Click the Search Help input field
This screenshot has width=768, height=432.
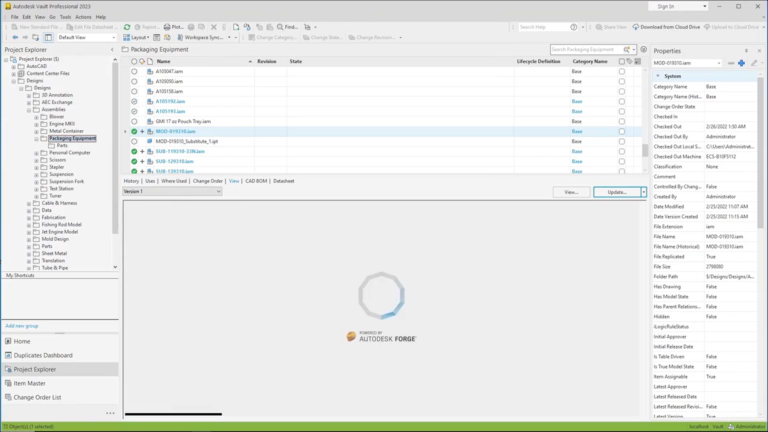[543, 27]
